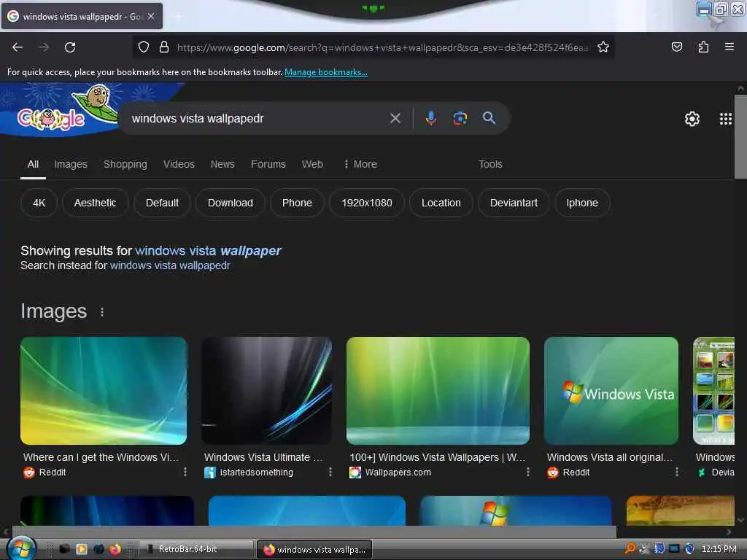Open the Pocket save icon

[x=676, y=47]
